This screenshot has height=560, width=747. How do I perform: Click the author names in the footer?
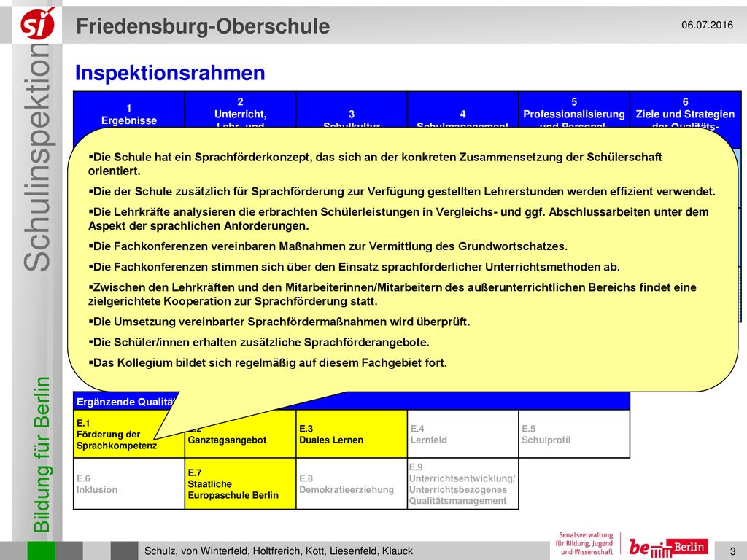point(279,551)
